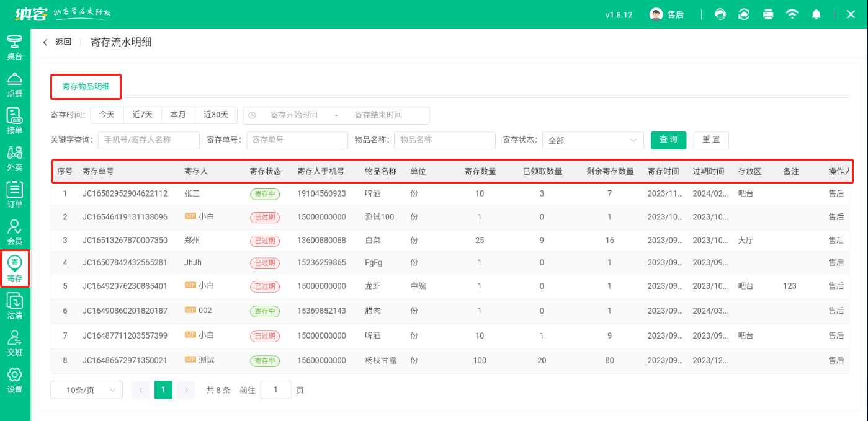
Task: Click the 寄存单号 input field
Action: (297, 140)
